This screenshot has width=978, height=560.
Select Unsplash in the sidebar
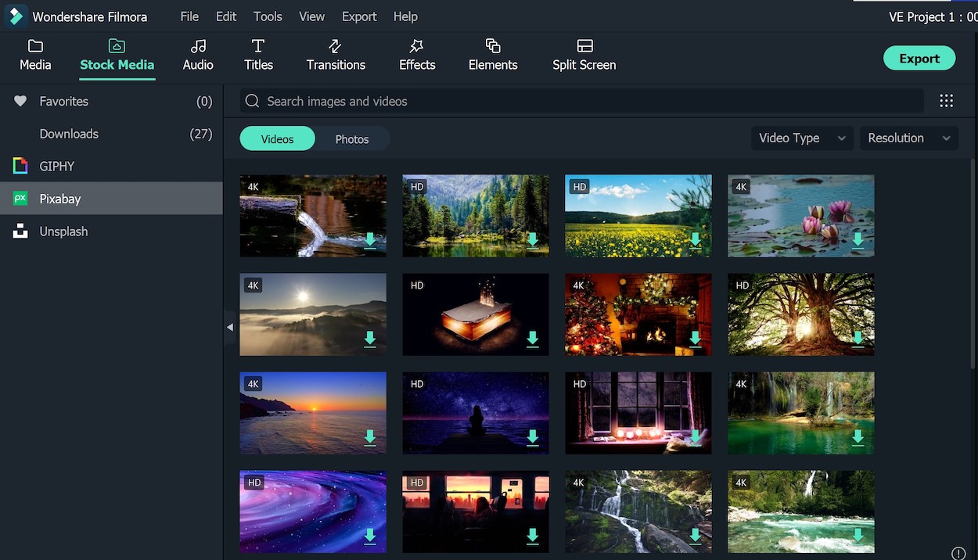tap(63, 232)
